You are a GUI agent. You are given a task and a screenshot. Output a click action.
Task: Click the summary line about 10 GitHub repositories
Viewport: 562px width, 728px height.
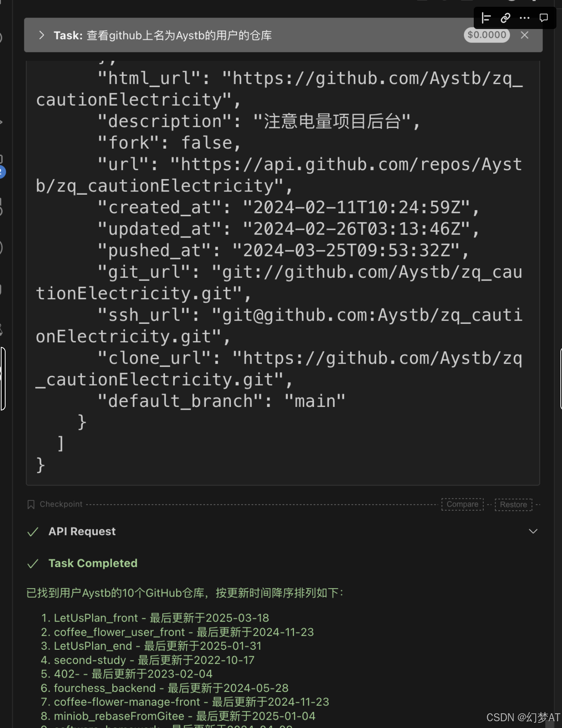pos(185,593)
